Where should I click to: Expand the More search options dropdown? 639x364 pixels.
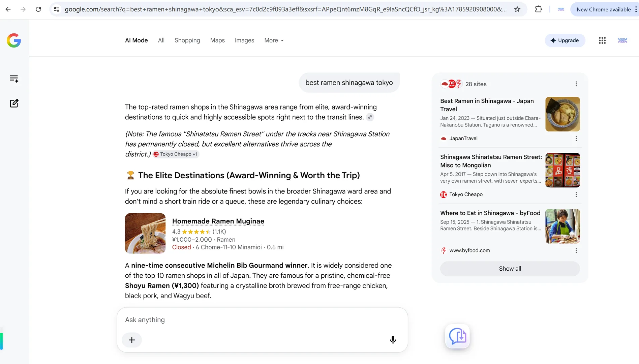click(274, 40)
